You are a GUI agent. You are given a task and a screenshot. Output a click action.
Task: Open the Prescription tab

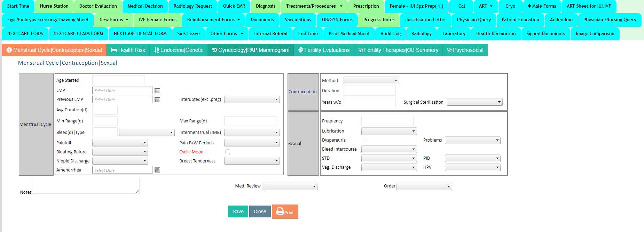point(366,6)
